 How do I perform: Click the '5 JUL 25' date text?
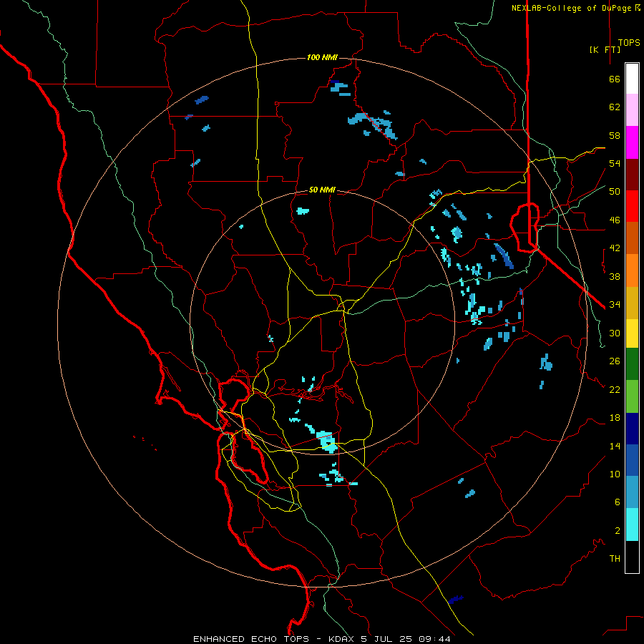pos(388,639)
